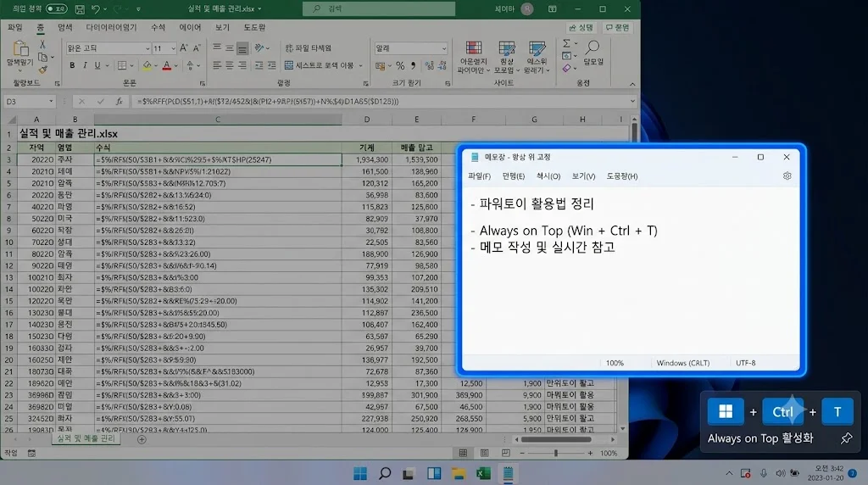This screenshot has height=485, width=868.
Task: Open the Customize Quick Access Toolbar dropdown
Action: 138,9
